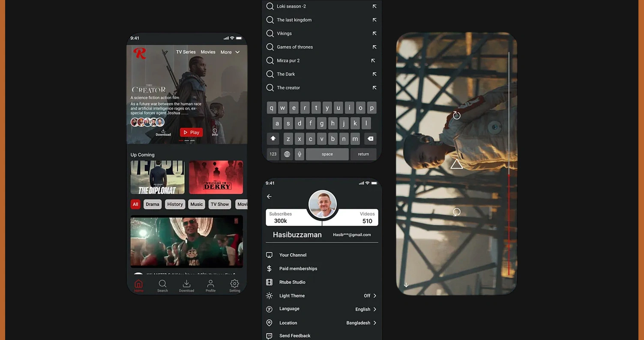
Task: Tap the Download icon in bottom navigation
Action: click(186, 284)
